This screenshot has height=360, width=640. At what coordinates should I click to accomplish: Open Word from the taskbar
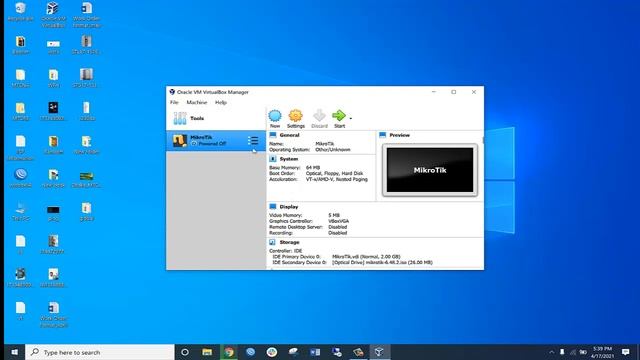pos(315,352)
